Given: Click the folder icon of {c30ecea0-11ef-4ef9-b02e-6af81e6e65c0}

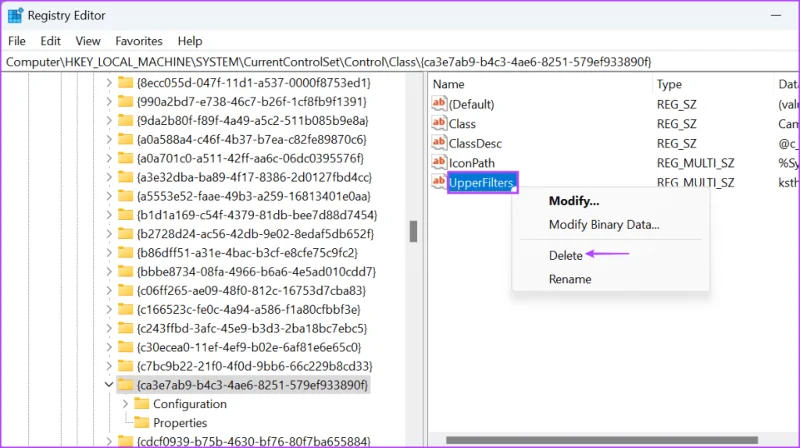Looking at the screenshot, I should (x=125, y=347).
